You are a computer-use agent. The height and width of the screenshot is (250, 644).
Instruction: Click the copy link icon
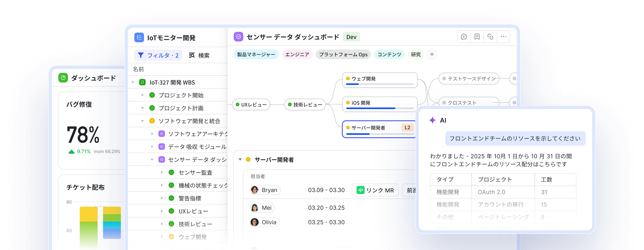(x=490, y=37)
